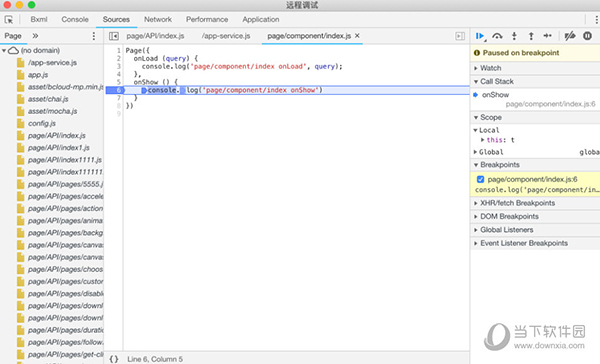Open page/API/index1111.js file
The height and width of the screenshot is (364, 600).
[65, 160]
